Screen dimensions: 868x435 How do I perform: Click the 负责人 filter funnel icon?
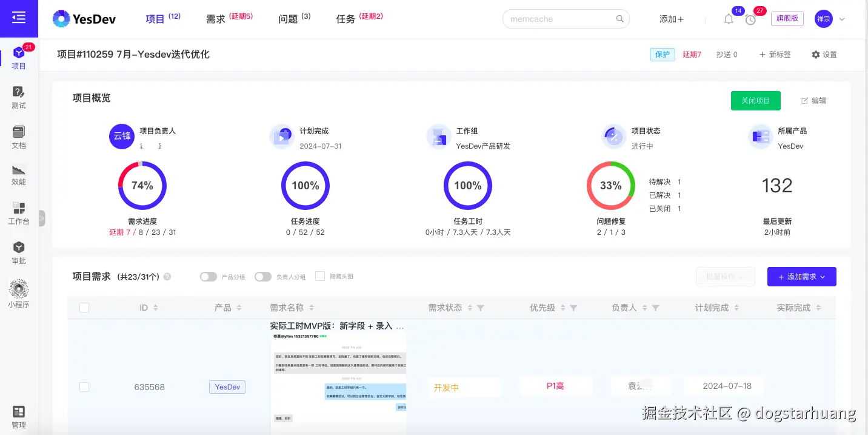(x=655, y=308)
